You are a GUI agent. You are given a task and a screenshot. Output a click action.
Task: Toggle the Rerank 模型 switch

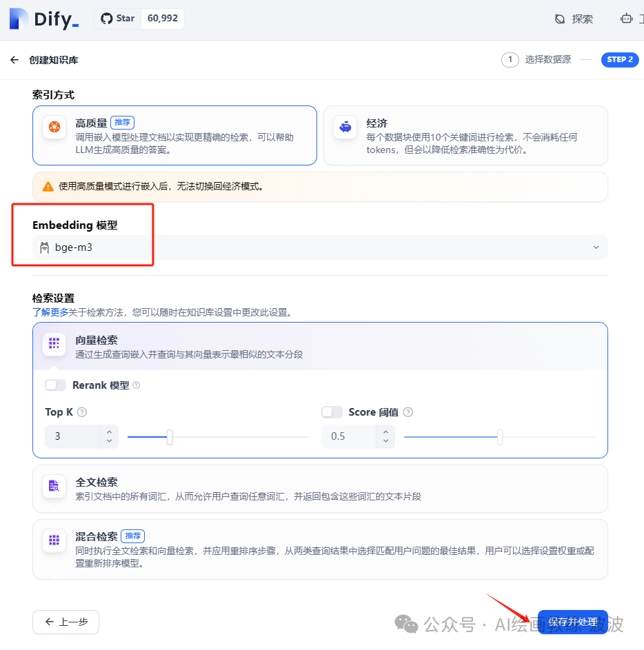coord(56,385)
